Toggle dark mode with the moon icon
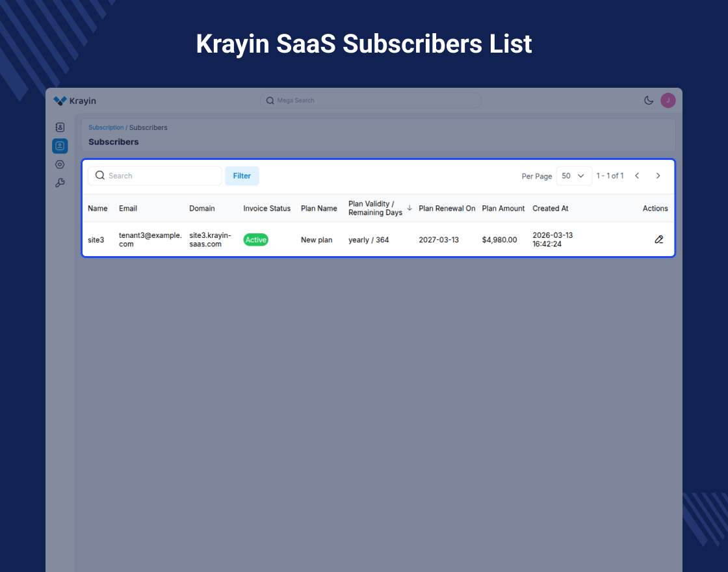This screenshot has height=572, width=728. pyautogui.click(x=647, y=100)
